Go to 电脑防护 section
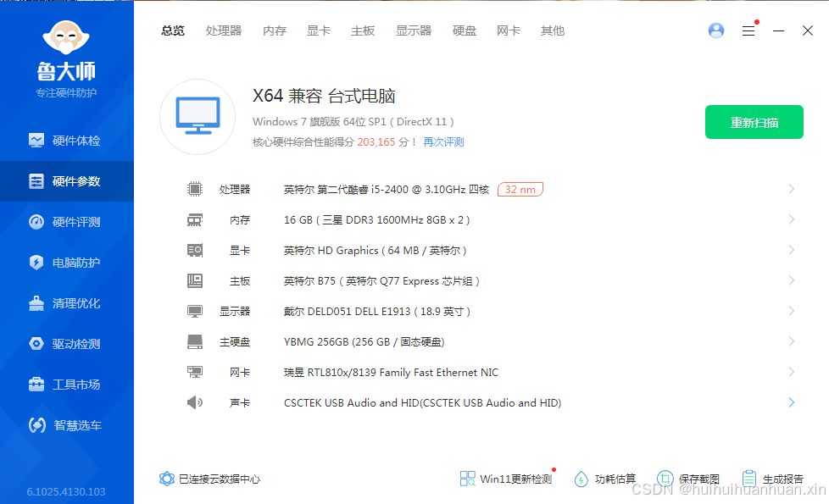Viewport: 829px width, 504px height. coord(67,263)
